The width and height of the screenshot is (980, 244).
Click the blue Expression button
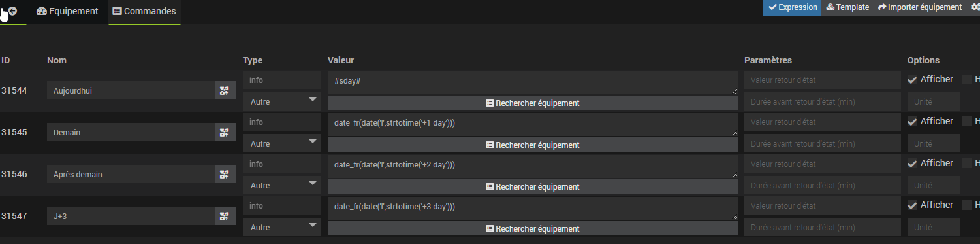click(793, 7)
